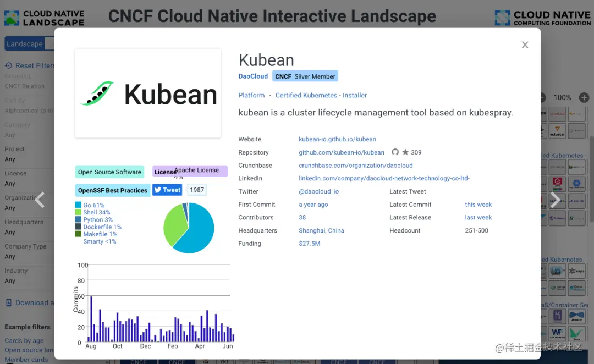Click the Shell 34% language swatch
The height and width of the screenshot is (364, 594).
click(x=78, y=212)
